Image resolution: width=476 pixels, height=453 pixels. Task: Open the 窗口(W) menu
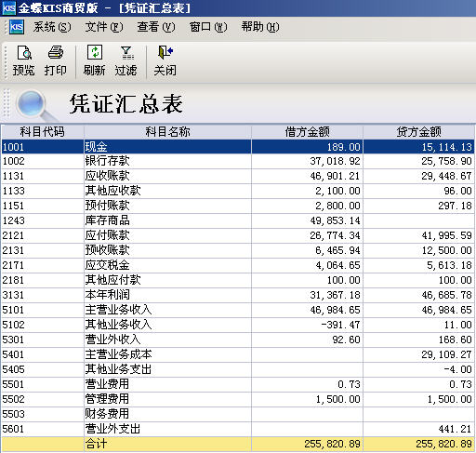[x=208, y=27]
